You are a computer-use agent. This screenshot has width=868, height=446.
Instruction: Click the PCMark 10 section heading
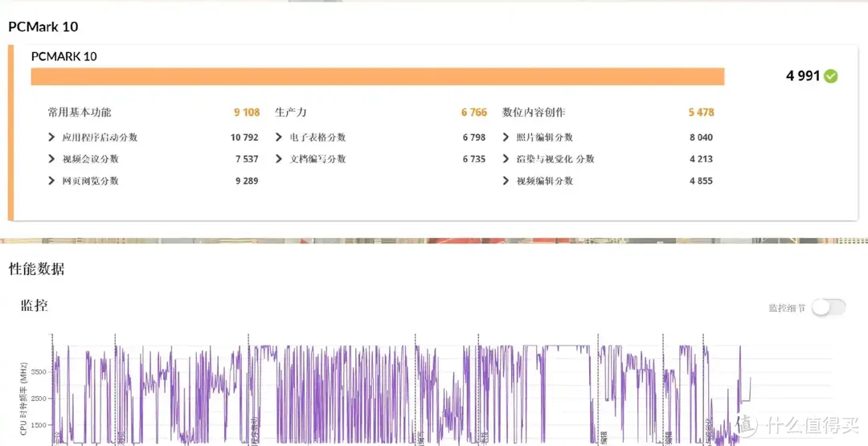43,27
